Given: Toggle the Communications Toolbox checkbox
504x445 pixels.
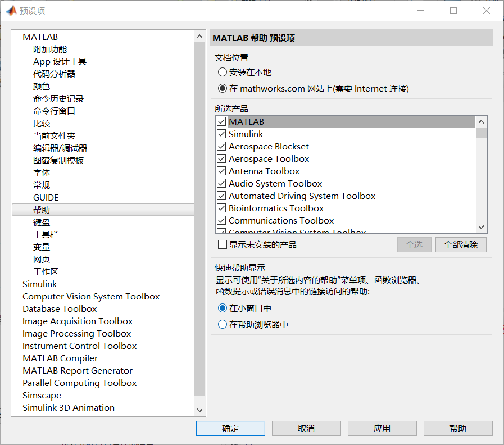Looking at the screenshot, I should (221, 221).
